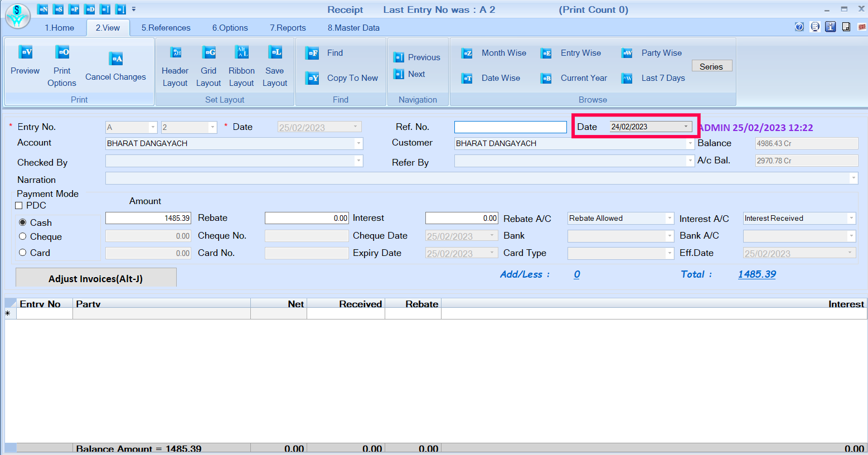Click the Entry No column header
Screen dimensions: 868x455
pyautogui.click(x=45, y=304)
